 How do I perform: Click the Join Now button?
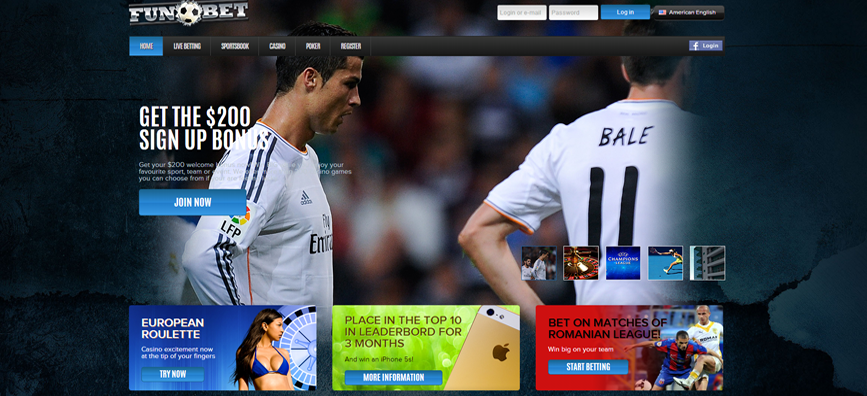click(192, 202)
